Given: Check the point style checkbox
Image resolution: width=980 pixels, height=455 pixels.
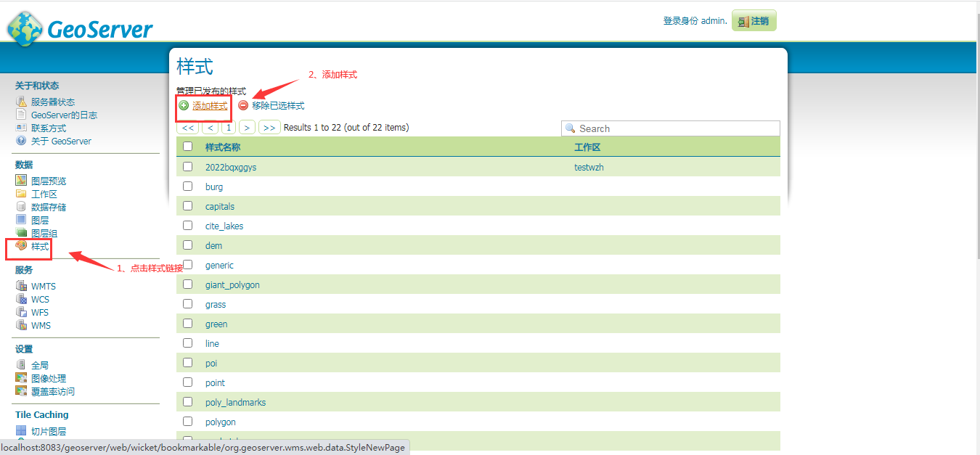Looking at the screenshot, I should tap(188, 382).
